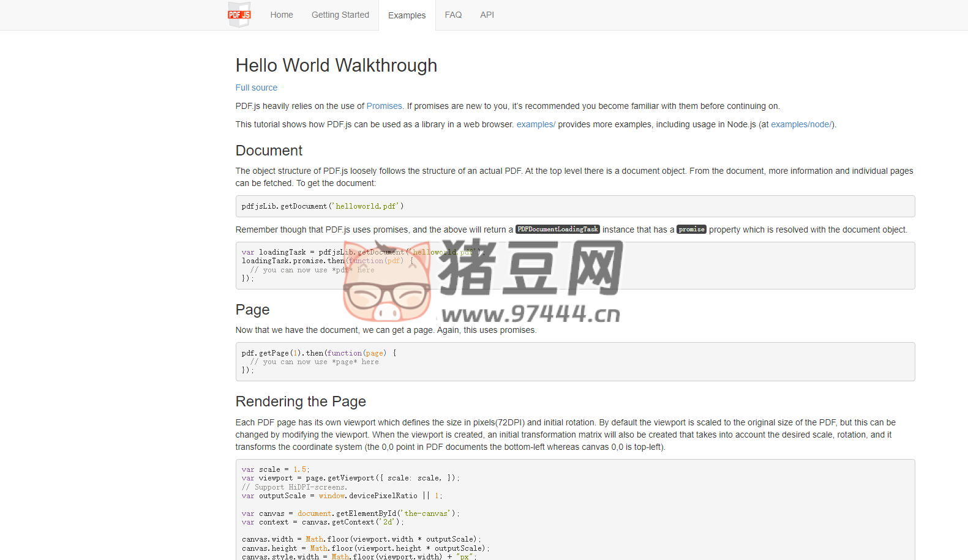The height and width of the screenshot is (560, 968).
Task: Open the Getting Started section
Action: [x=340, y=15]
